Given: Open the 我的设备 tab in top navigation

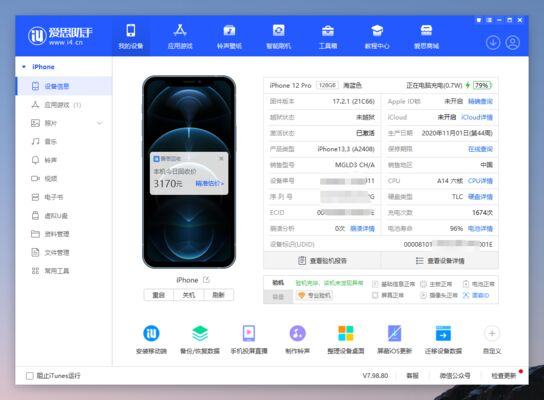Looking at the screenshot, I should (x=131, y=36).
